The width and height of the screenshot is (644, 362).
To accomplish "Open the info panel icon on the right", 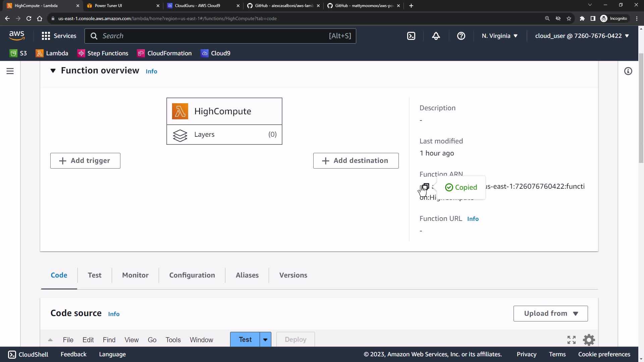I will 628,71.
